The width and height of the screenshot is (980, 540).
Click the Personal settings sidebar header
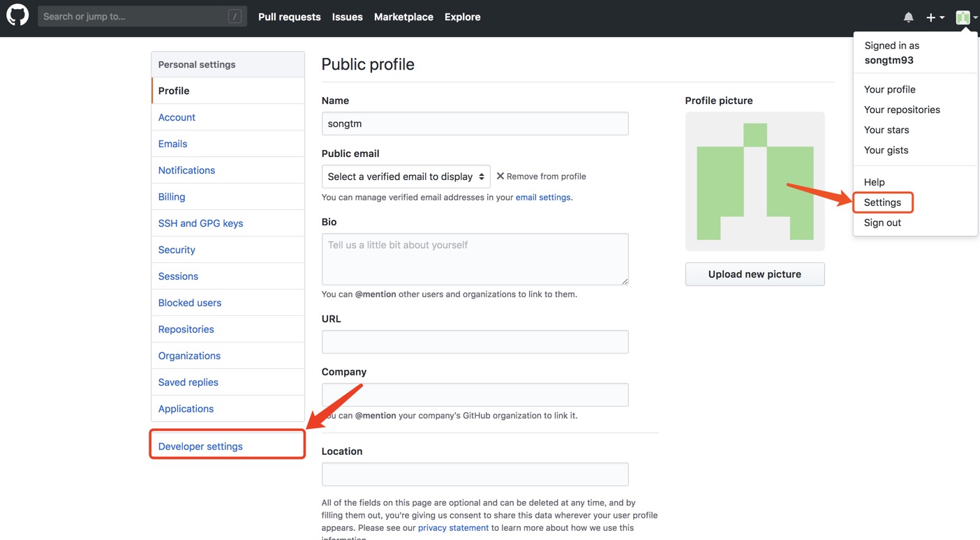(228, 64)
